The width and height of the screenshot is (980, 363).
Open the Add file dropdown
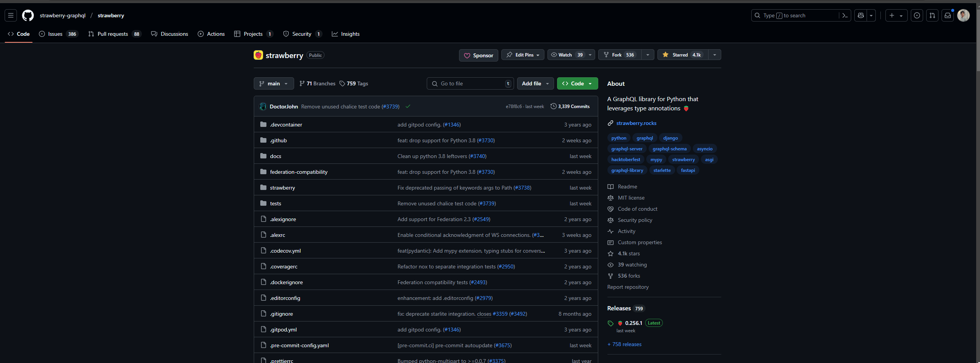[x=535, y=83]
